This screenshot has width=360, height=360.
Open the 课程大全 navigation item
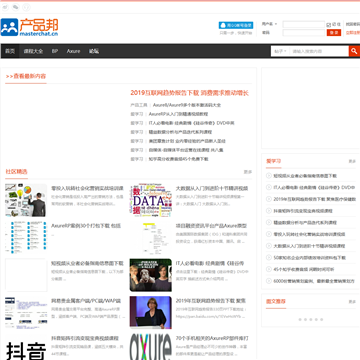click(33, 51)
